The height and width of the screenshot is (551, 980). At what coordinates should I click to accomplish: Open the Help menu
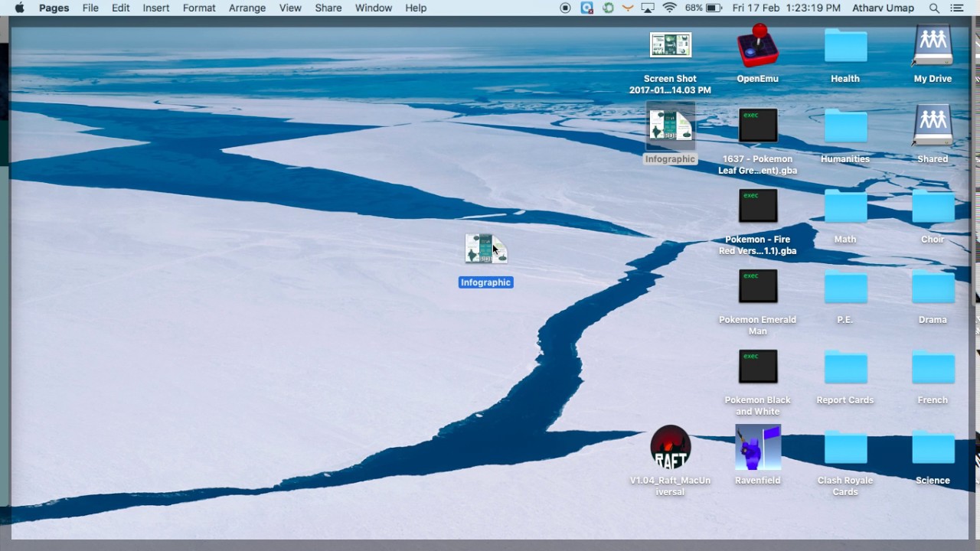tap(416, 8)
